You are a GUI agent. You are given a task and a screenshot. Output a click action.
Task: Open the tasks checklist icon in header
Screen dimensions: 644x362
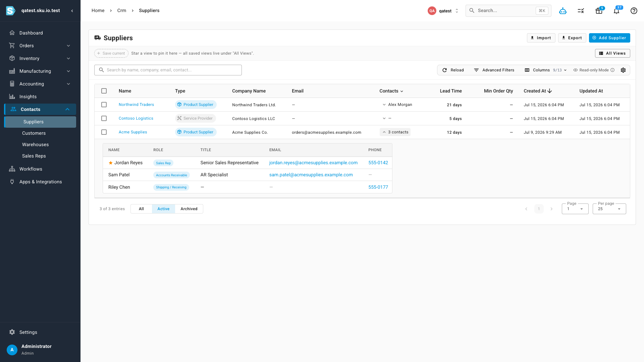click(581, 11)
